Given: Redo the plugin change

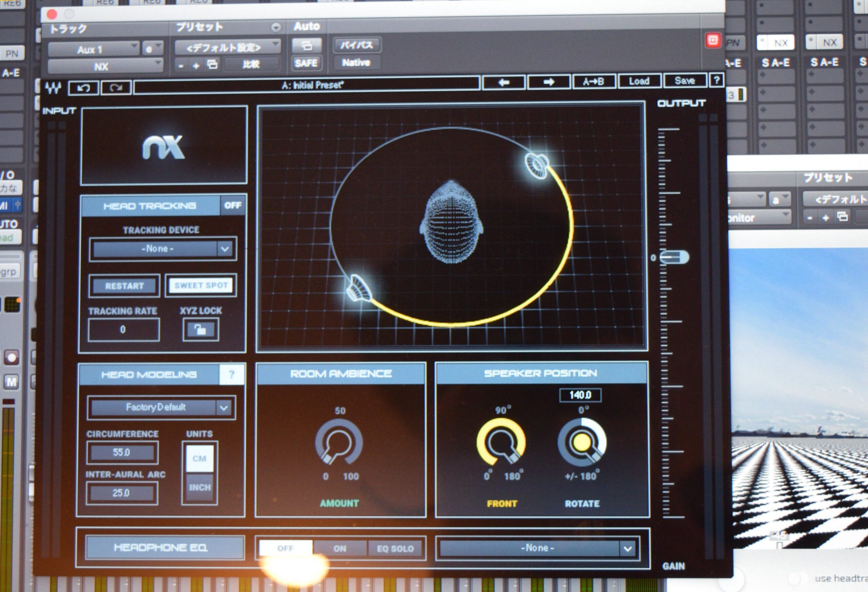Looking at the screenshot, I should [116, 88].
